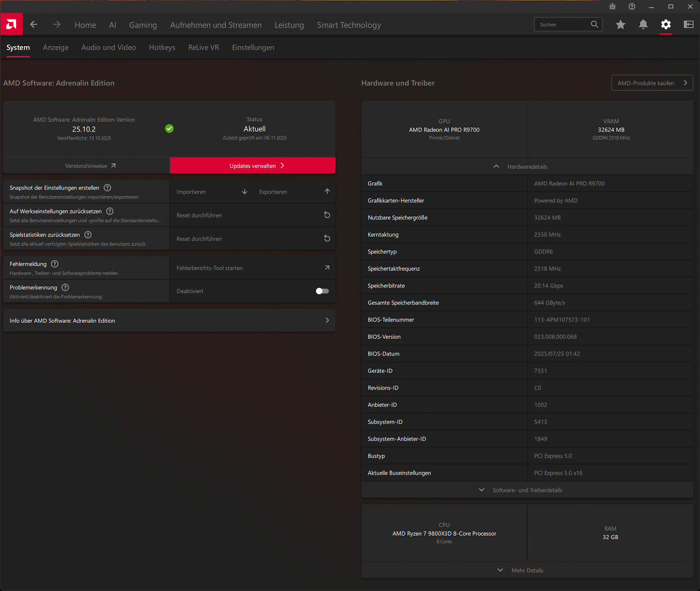Switch to Audio und Video tab
Image resolution: width=700 pixels, height=591 pixels.
click(x=108, y=47)
